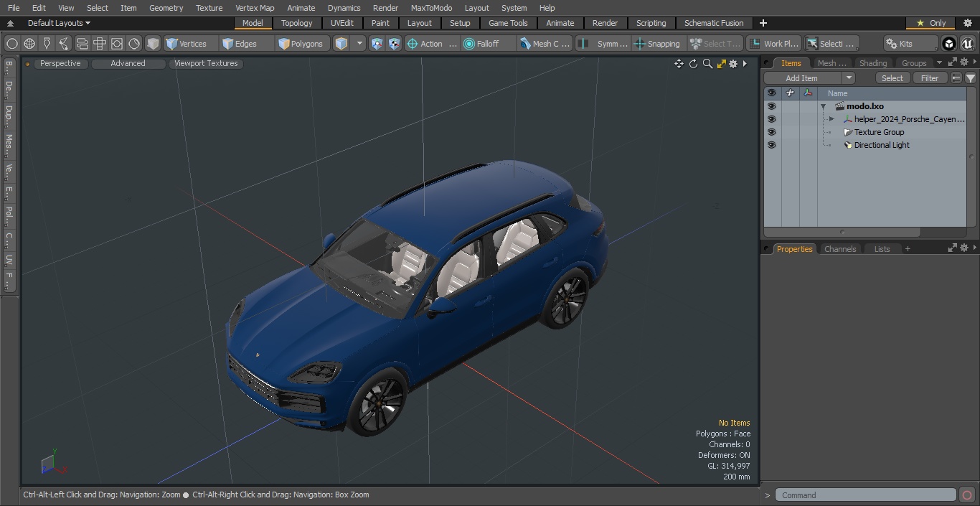Switch to the UVEdit layout tab
Viewport: 980px width, 506px height.
coord(341,23)
